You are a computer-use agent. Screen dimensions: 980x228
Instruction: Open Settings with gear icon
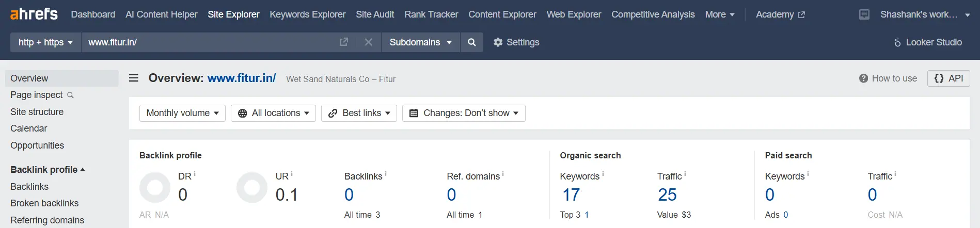516,42
